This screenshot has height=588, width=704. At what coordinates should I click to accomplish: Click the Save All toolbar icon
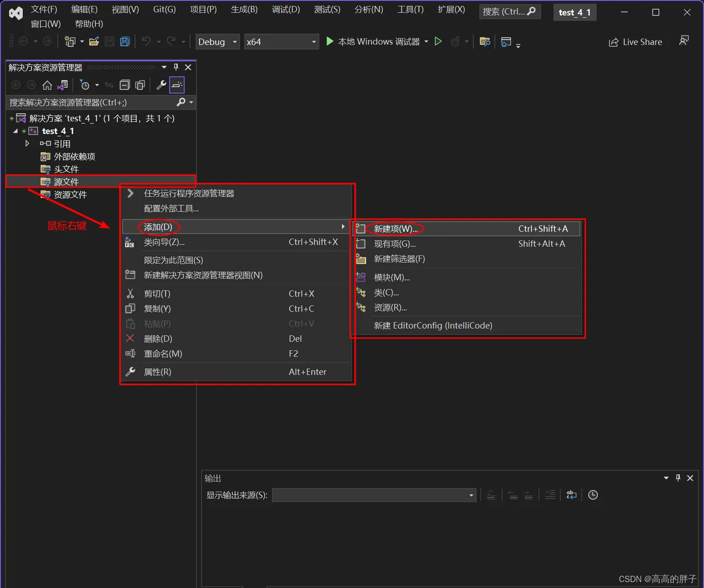(x=125, y=42)
